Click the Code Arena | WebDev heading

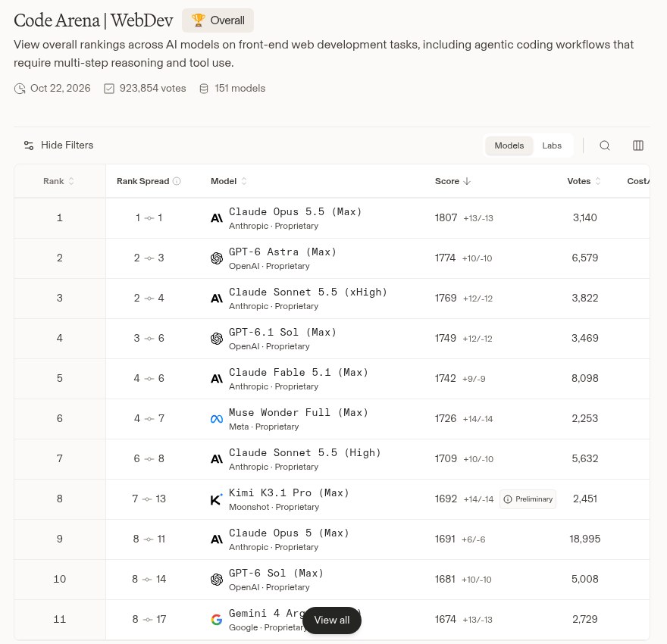(93, 20)
